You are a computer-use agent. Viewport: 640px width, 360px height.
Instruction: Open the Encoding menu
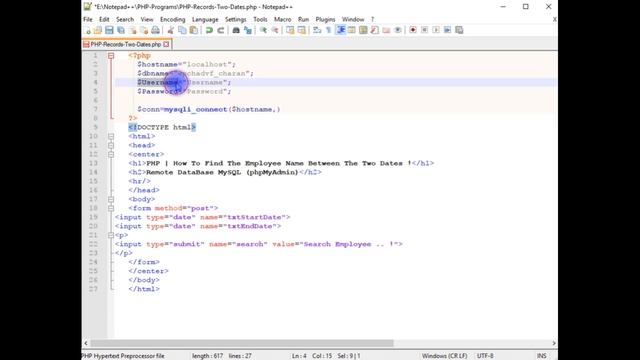(x=172, y=19)
